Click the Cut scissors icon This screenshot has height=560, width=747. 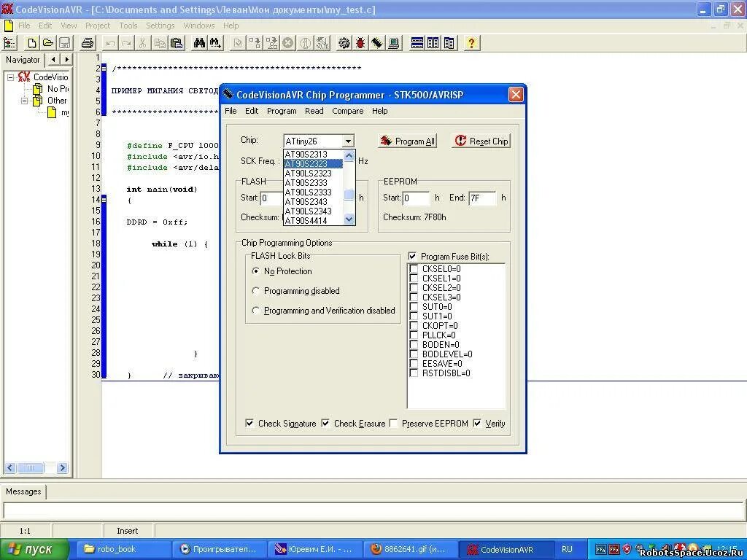(x=142, y=43)
